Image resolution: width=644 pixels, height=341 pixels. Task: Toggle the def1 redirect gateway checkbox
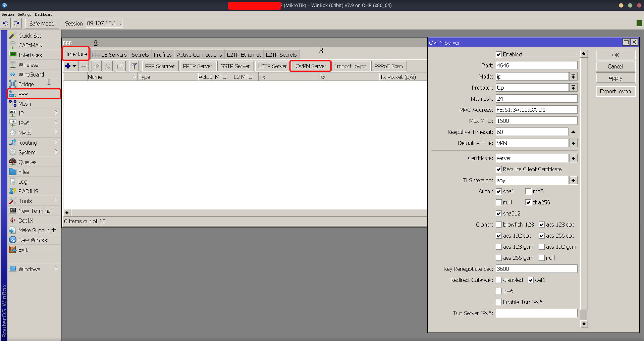coord(531,280)
